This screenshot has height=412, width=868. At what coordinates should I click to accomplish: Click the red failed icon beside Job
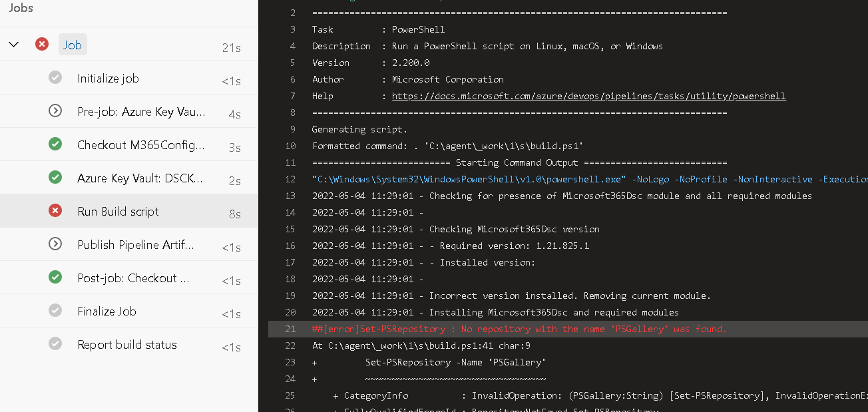pyautogui.click(x=42, y=44)
